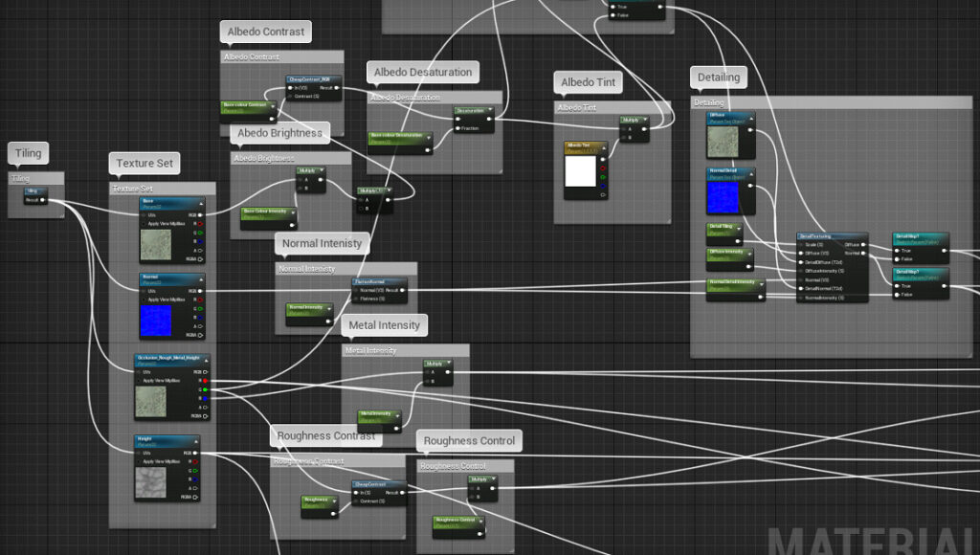Click the Normal output pin on DetailTexturing node
This screenshot has width=980, height=555.
(862, 254)
